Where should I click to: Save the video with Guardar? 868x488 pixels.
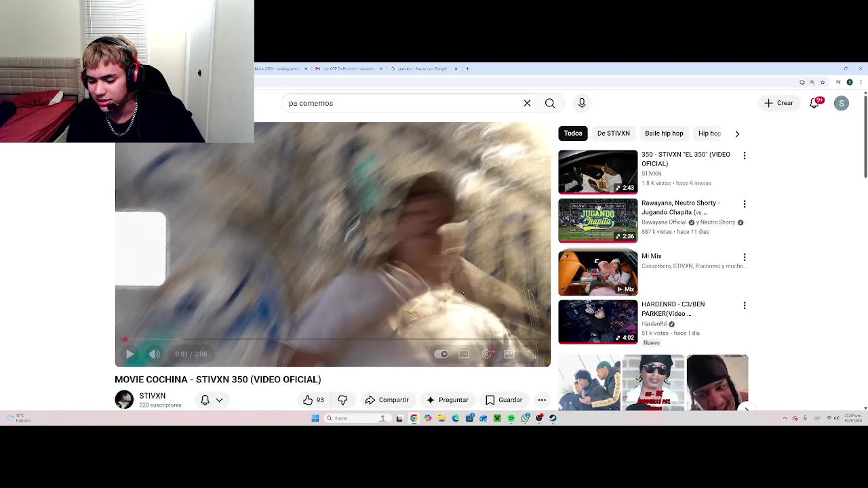(x=503, y=400)
